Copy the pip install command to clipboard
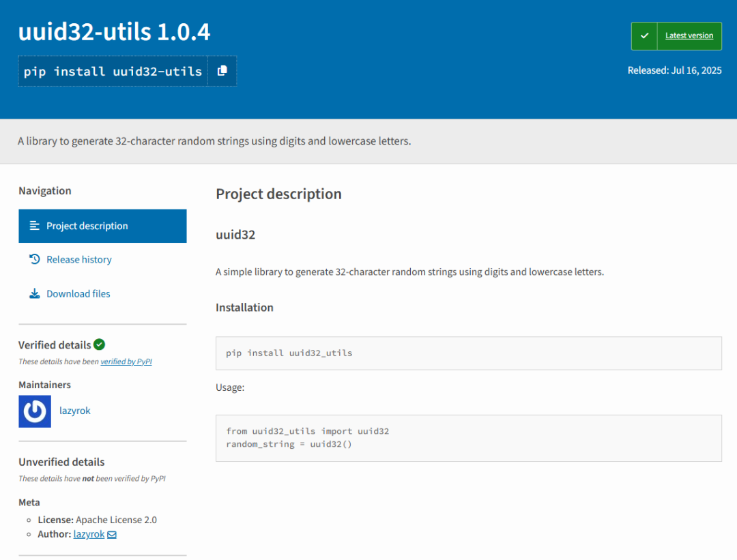The height and width of the screenshot is (560, 737). coord(222,71)
